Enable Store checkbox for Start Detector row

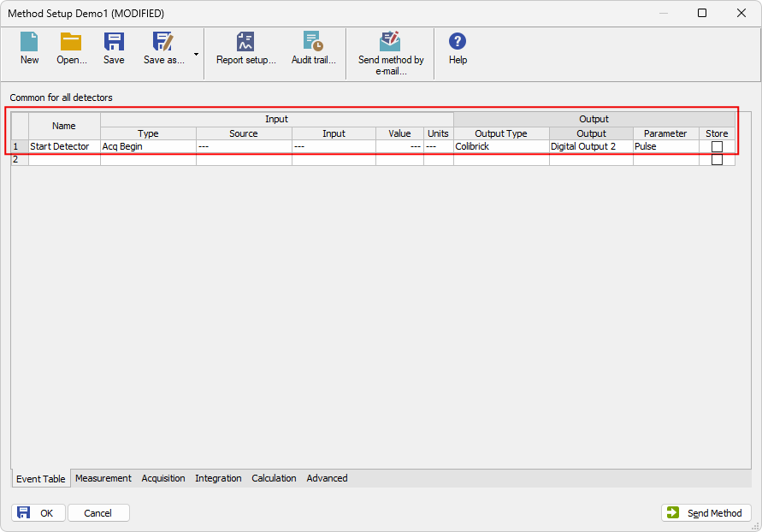tap(717, 147)
